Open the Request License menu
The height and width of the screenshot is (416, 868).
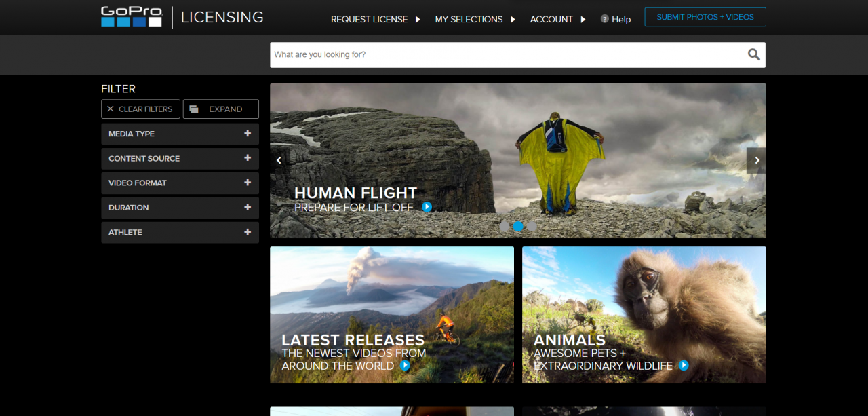coord(375,19)
